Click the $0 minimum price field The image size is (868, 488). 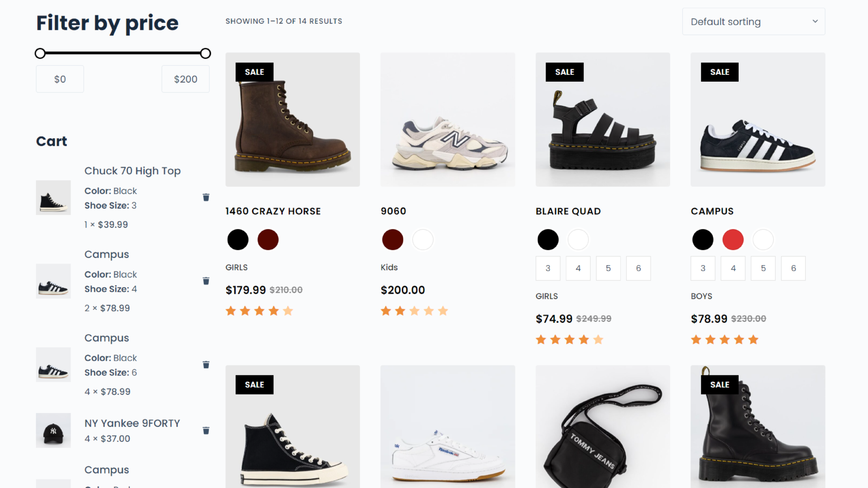[60, 79]
